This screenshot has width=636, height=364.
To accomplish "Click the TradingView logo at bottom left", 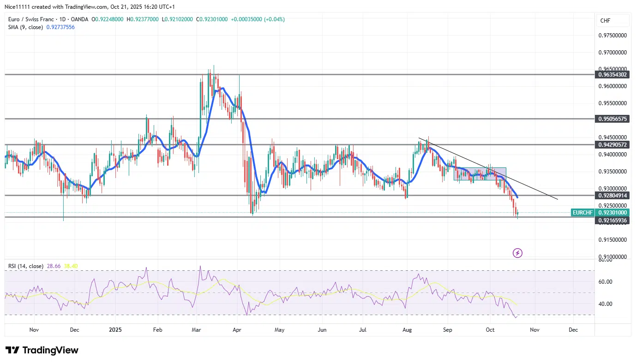I will (x=42, y=350).
